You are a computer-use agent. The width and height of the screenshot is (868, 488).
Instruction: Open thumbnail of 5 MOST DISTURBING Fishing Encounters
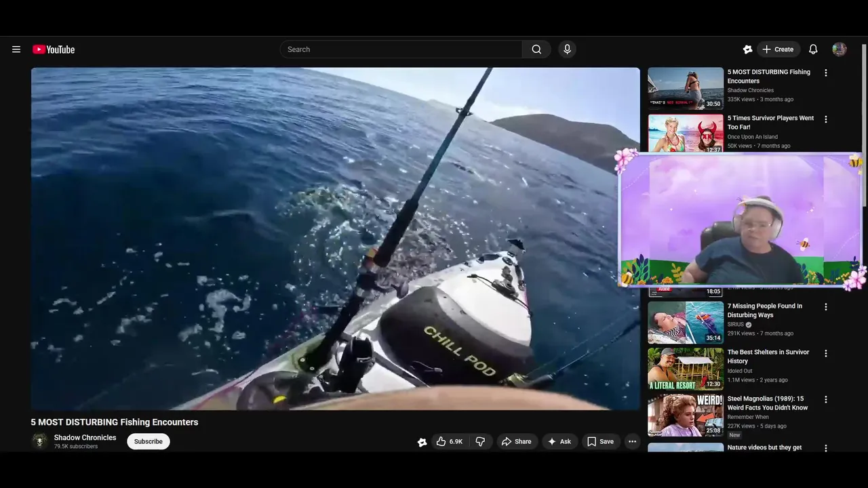686,88
